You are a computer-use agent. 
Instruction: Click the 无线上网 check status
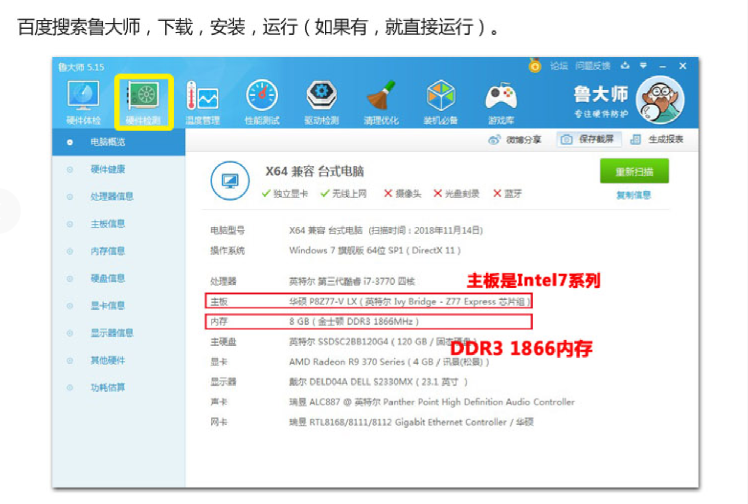(343, 194)
